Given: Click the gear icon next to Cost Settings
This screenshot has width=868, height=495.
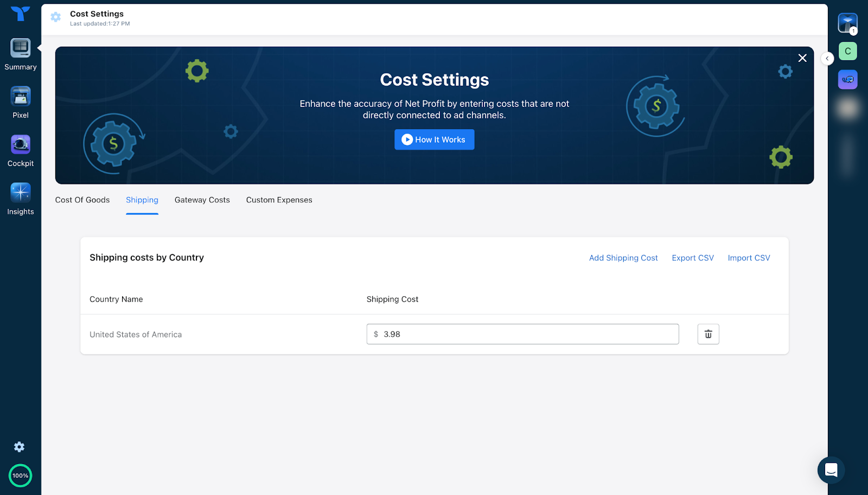Looking at the screenshot, I should pyautogui.click(x=55, y=17).
